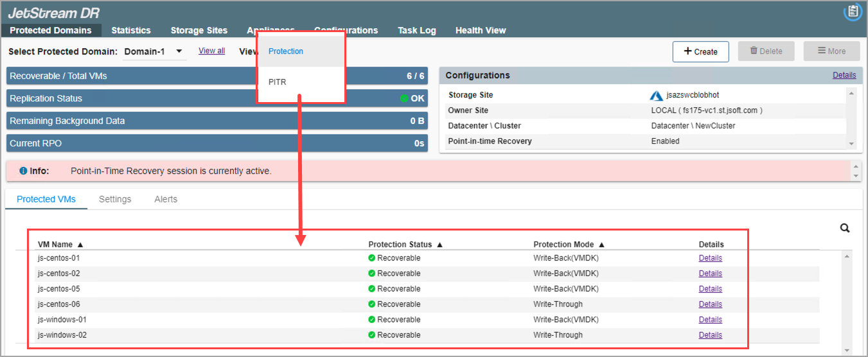Sort by Protection Status column arrow
The image size is (868, 357).
click(439, 245)
